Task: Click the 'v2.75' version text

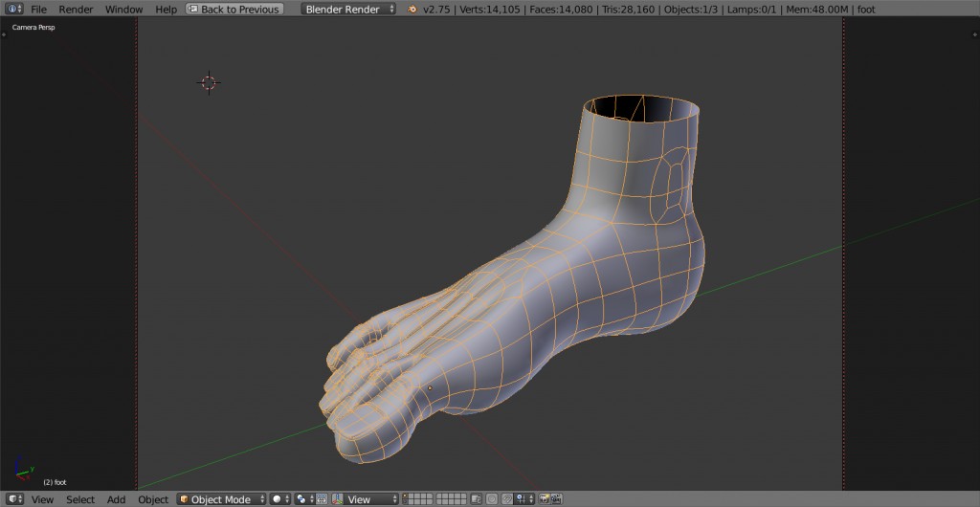Action: pyautogui.click(x=436, y=10)
